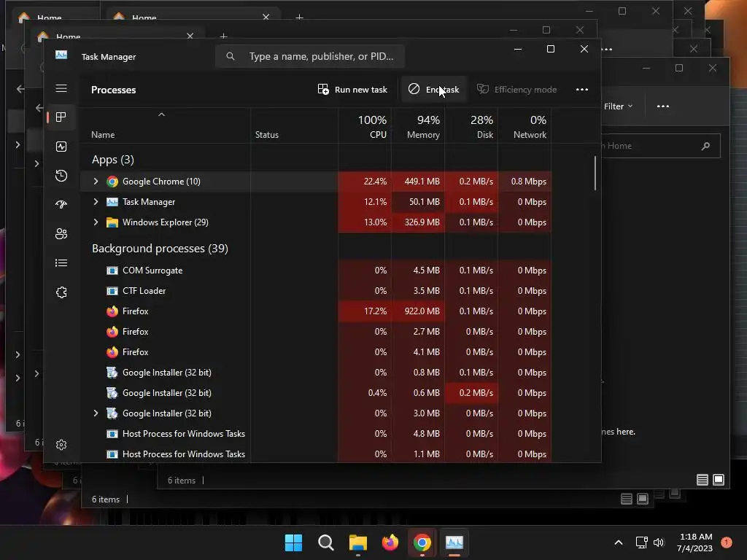Open the Performance page icon
Screen dimensions: 747x560
[61, 147]
